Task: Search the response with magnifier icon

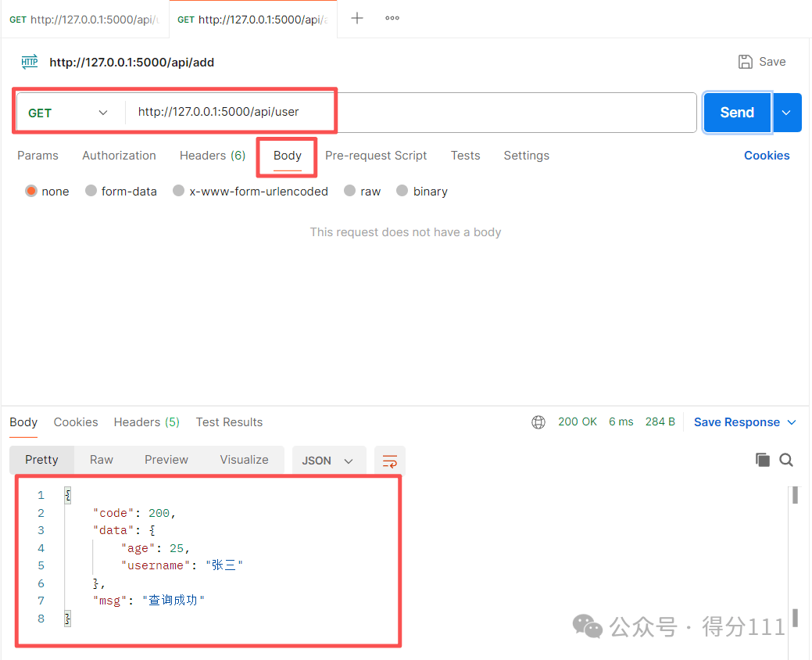Action: 786,460
